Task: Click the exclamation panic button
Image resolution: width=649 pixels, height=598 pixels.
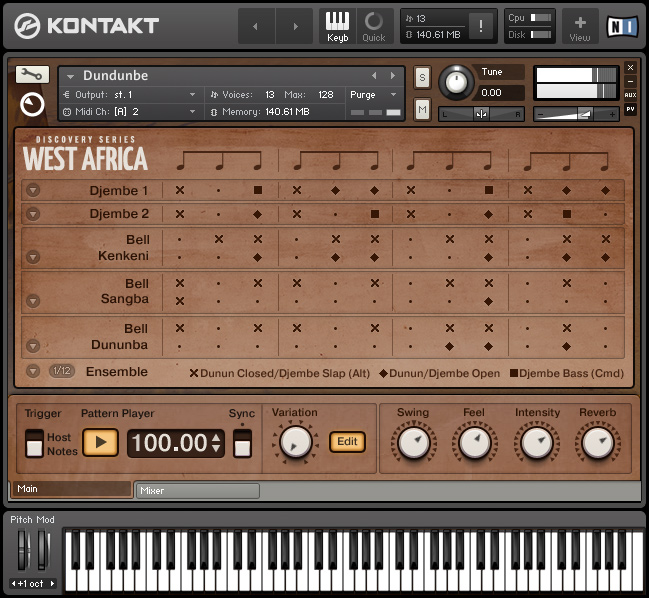Action: click(481, 26)
